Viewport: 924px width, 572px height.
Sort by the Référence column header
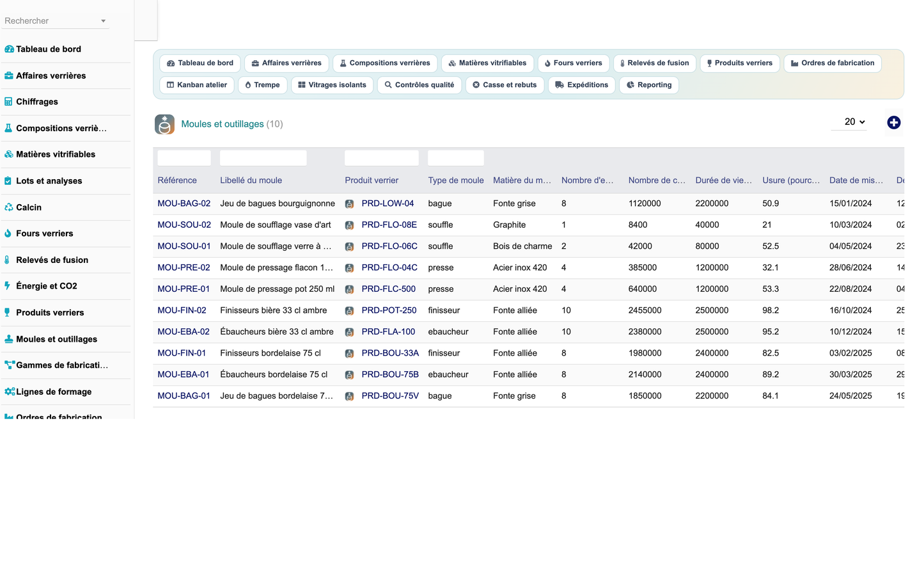tap(177, 180)
